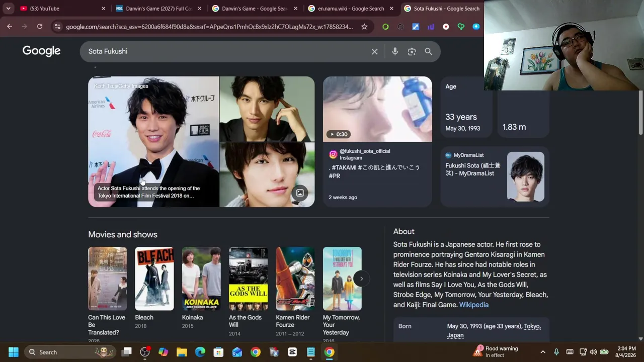Open Outlook mail from the taskbar
Image resolution: width=644 pixels, height=362 pixels.
(237, 352)
